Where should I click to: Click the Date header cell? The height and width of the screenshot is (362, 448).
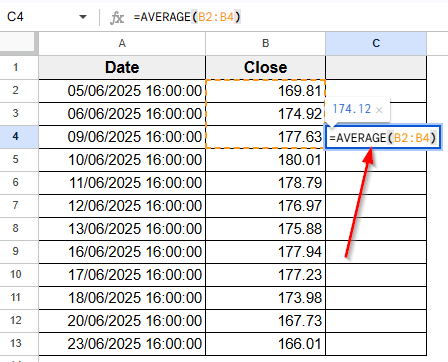pos(122,68)
